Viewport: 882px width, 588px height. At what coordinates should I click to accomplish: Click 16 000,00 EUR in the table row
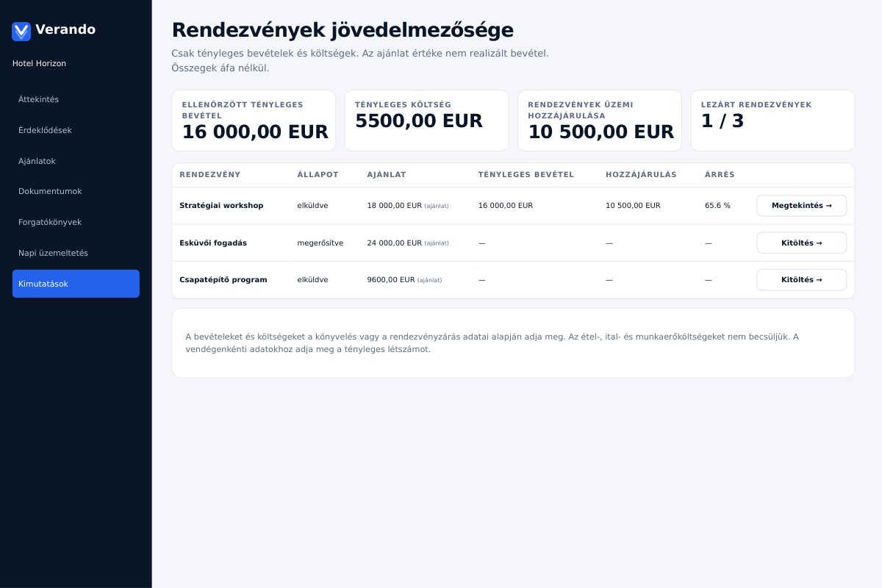[506, 206]
